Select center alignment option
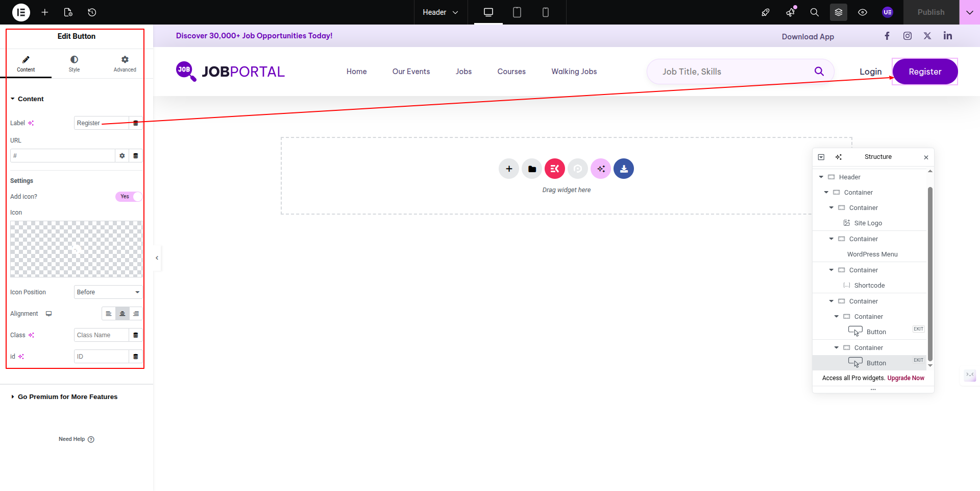980x491 pixels. (122, 314)
